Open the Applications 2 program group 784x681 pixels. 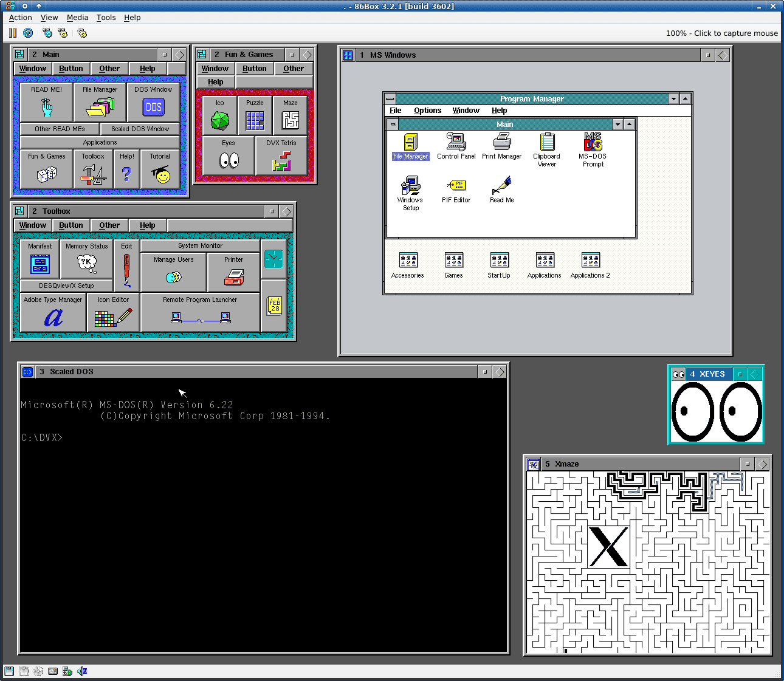pos(590,265)
